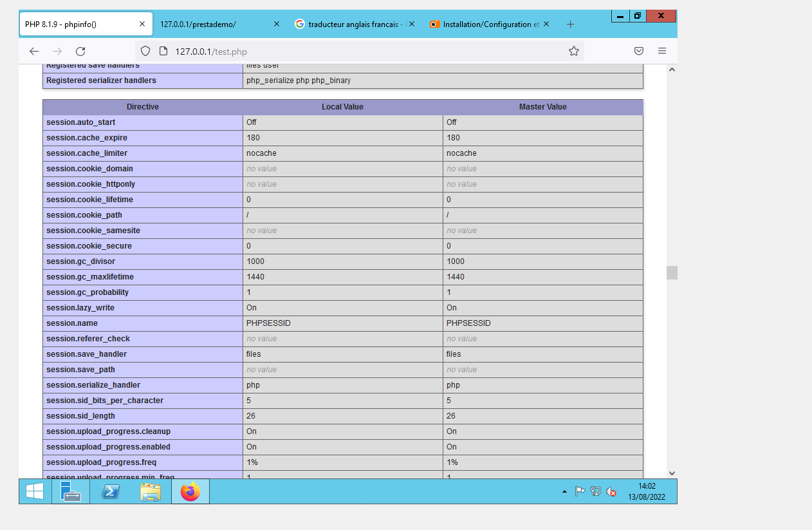Image resolution: width=812 pixels, height=530 pixels.
Task: Select the session.cookie_path directive cell
Action: pos(143,215)
